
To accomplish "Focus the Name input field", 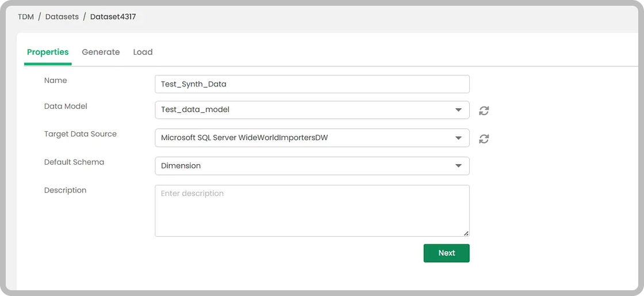I will [x=312, y=84].
